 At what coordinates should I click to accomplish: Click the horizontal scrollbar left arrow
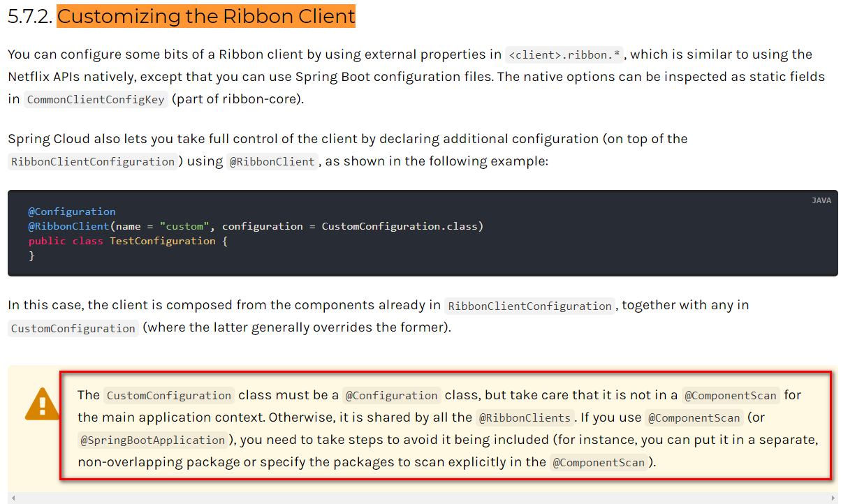(x=12, y=498)
